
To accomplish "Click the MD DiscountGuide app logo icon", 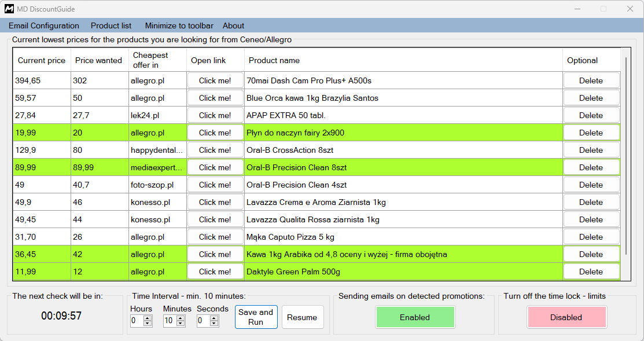I will (x=9, y=9).
